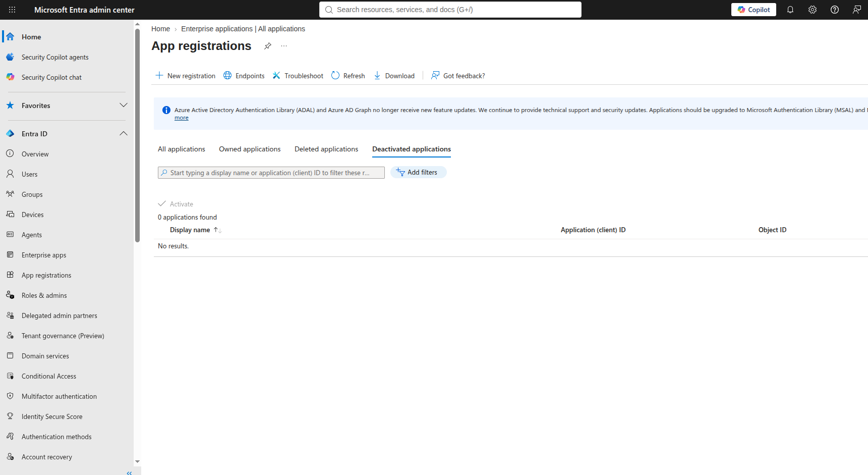Expand the Favorites section chevron

point(124,105)
